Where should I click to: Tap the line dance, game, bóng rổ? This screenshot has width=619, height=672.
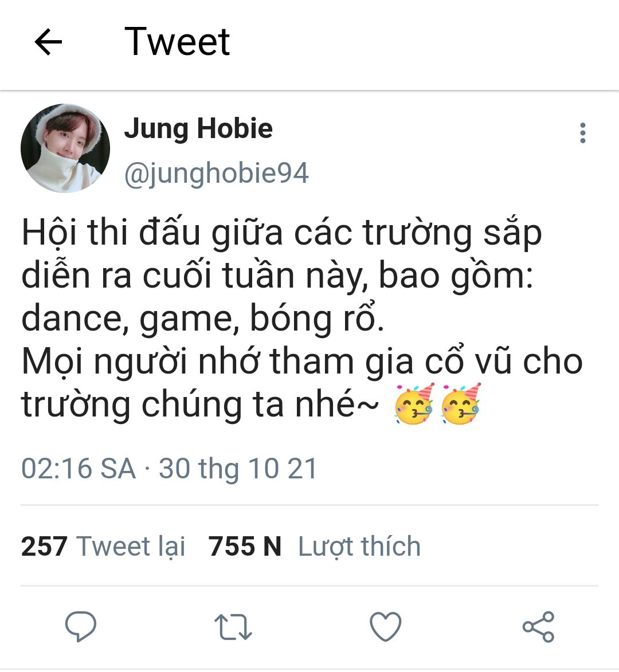click(202, 319)
